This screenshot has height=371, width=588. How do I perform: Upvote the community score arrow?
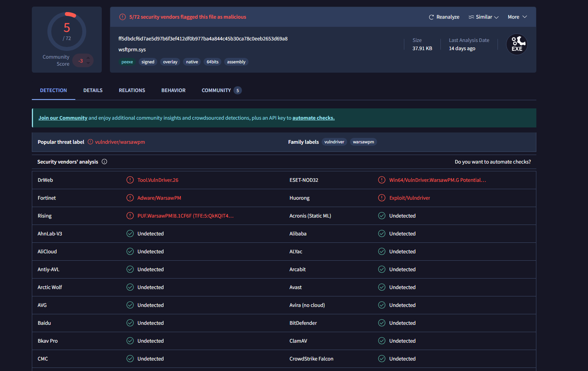[88, 58]
